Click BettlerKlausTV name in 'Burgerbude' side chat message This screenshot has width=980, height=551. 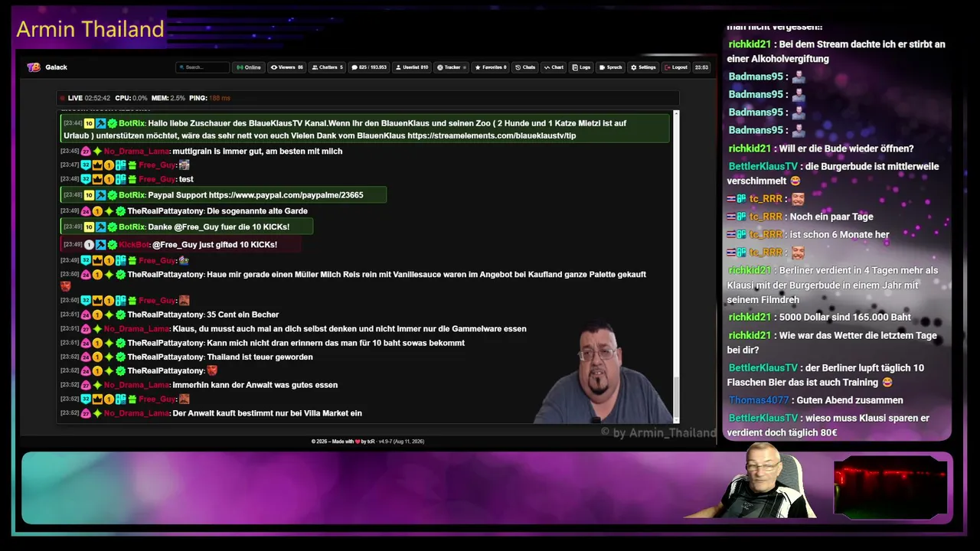coord(763,167)
